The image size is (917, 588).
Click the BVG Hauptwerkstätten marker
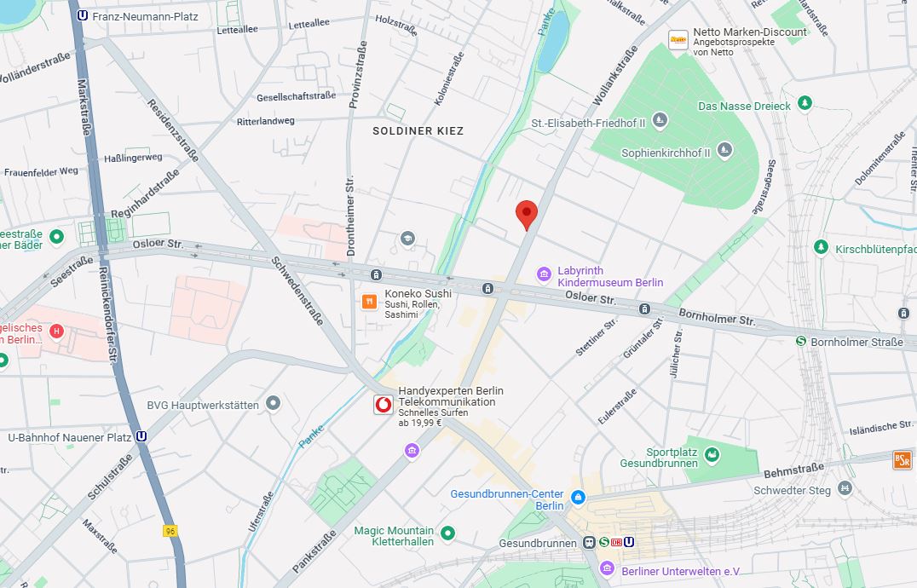pyautogui.click(x=273, y=403)
